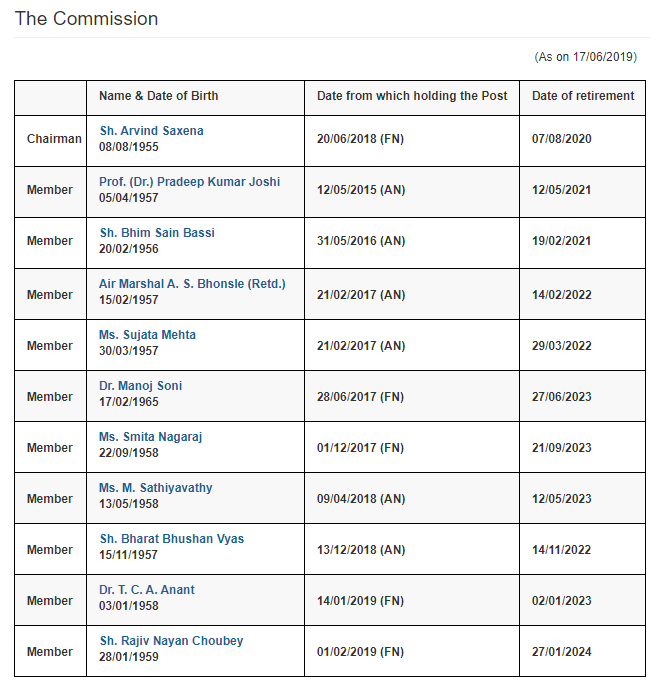Click Date from which holding the Post header
Viewport: 662px width, 690px height.
412,96
